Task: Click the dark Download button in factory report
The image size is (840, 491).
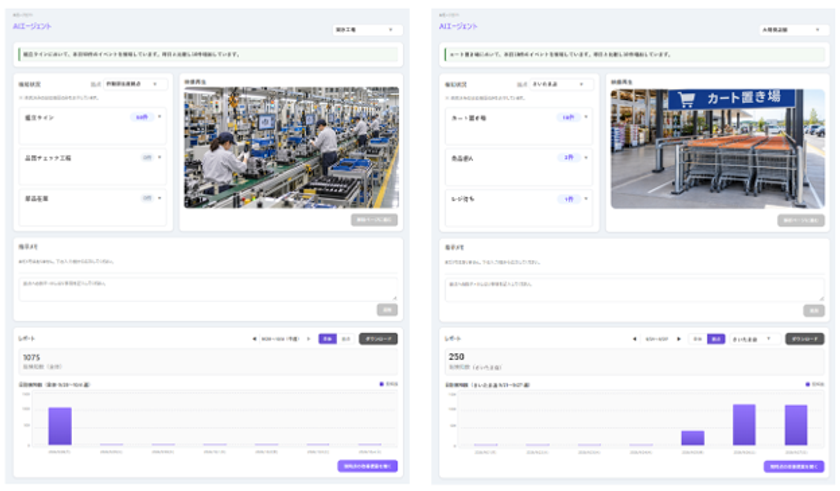Action: tap(378, 339)
